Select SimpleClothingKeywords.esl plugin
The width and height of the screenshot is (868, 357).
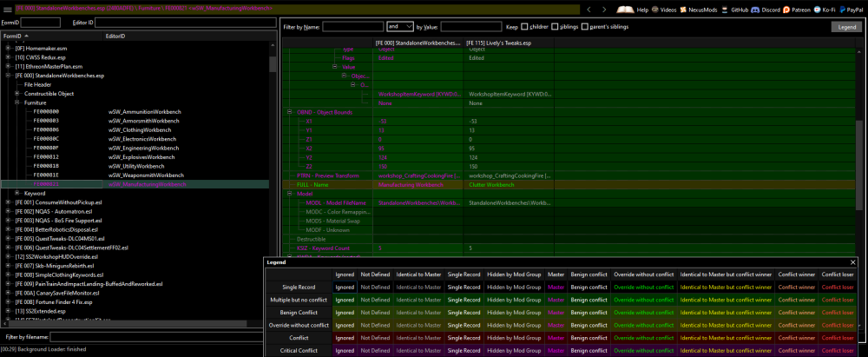pyautogui.click(x=59, y=274)
